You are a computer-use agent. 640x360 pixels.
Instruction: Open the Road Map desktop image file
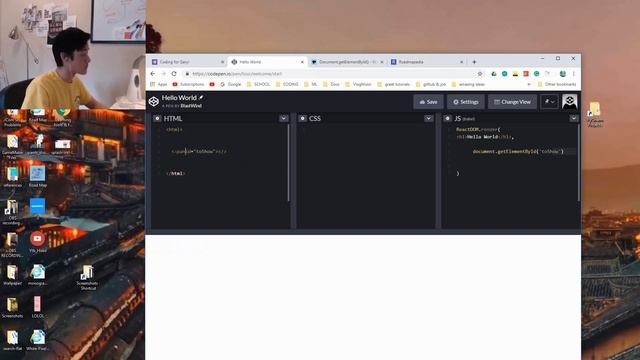[x=37, y=177]
